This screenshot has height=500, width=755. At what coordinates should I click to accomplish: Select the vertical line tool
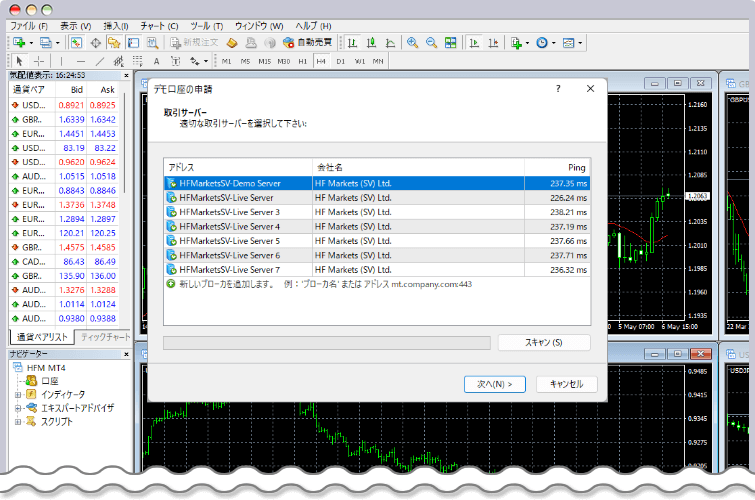pyautogui.click(x=61, y=61)
